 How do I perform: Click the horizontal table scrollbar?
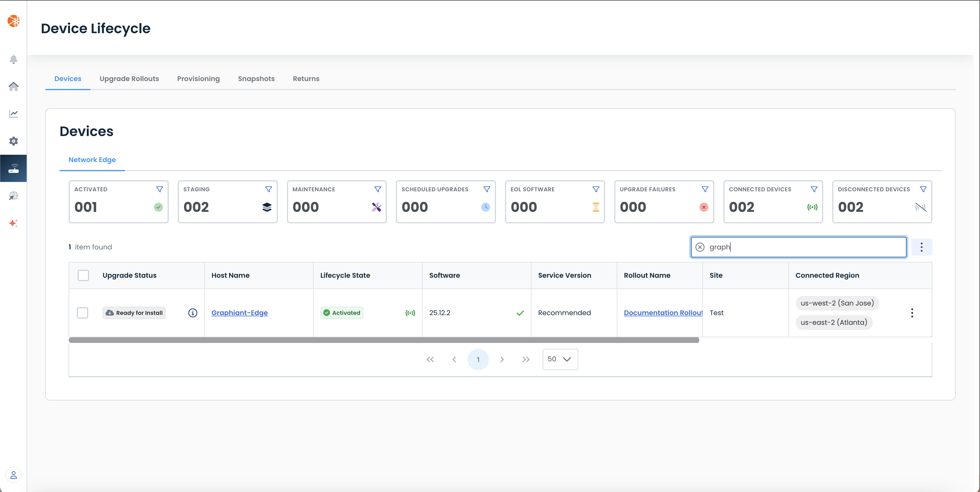coord(384,340)
